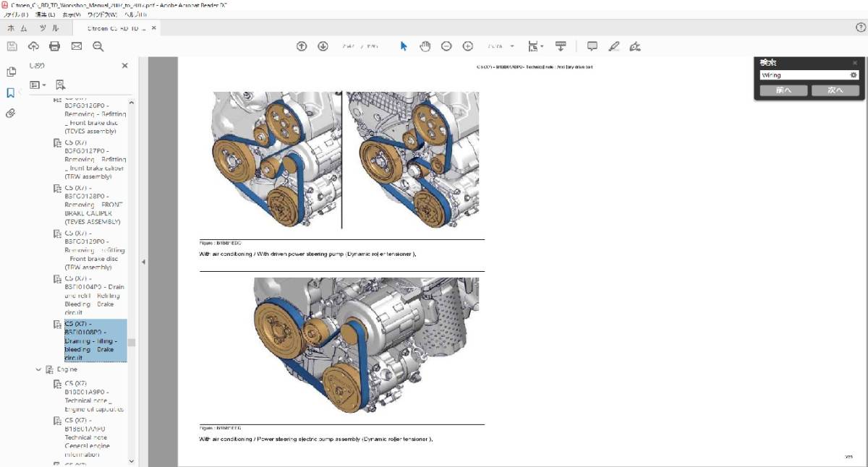Select the highlighter pen tool
Viewport: 868px width, 467px height.
[x=614, y=46]
